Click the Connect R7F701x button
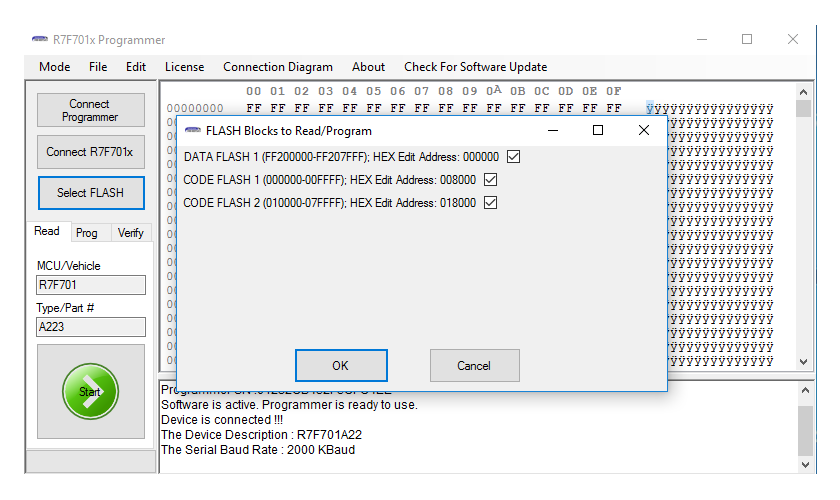Image resolution: width=840 pixels, height=500 pixels. 91,152
